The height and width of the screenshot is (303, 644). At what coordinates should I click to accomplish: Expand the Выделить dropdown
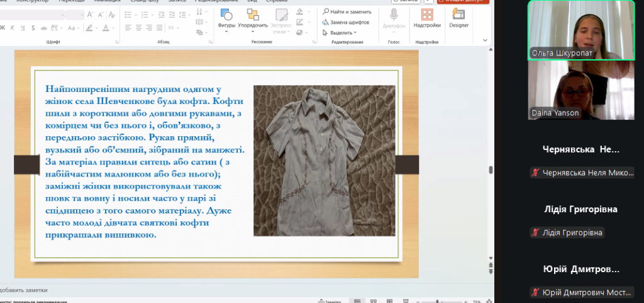tap(343, 33)
